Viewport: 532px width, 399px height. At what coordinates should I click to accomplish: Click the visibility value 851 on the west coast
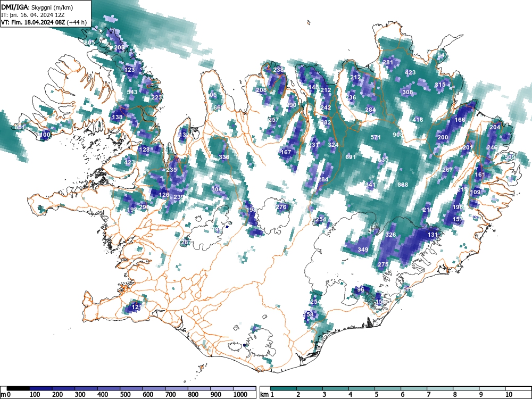coord(20,127)
